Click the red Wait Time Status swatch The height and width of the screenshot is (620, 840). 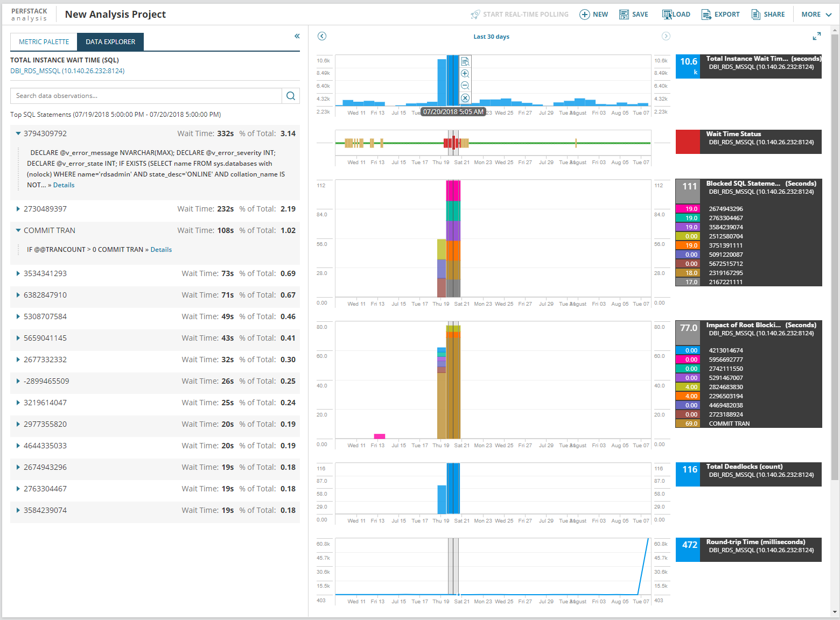pyautogui.click(x=688, y=142)
